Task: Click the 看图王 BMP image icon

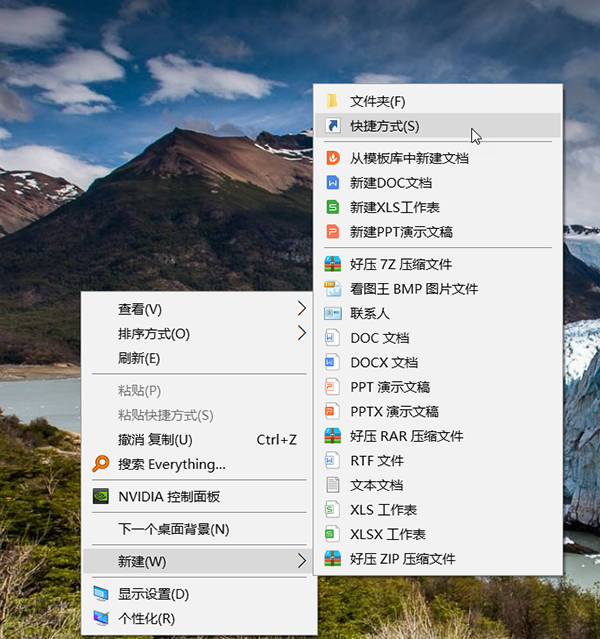Action: pyautogui.click(x=333, y=289)
